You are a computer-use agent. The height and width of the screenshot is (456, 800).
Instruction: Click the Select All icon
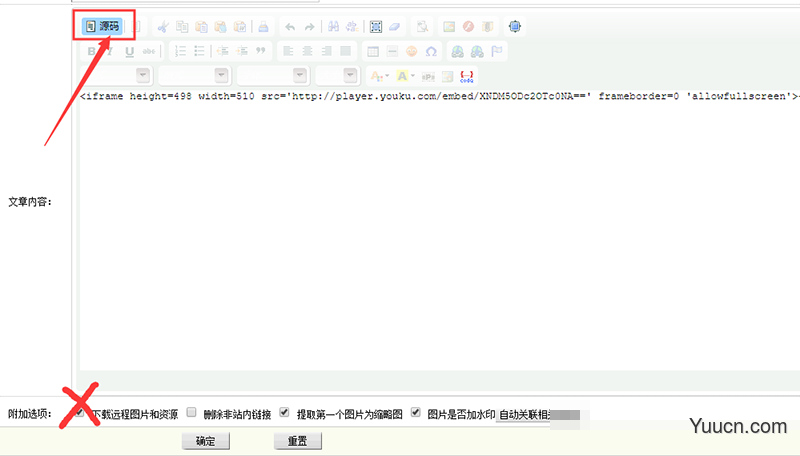(376, 27)
